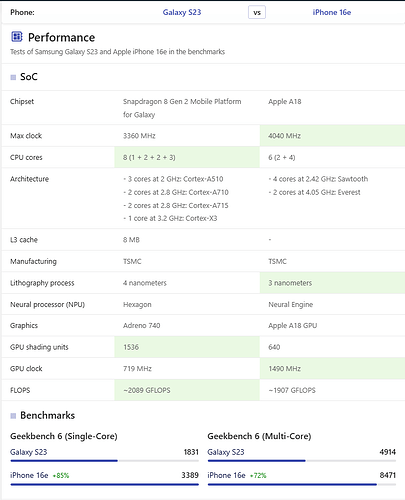Click the ~2089 GFLOPS highlighted cell
Viewport: 405px width, 500px height.
[187, 390]
